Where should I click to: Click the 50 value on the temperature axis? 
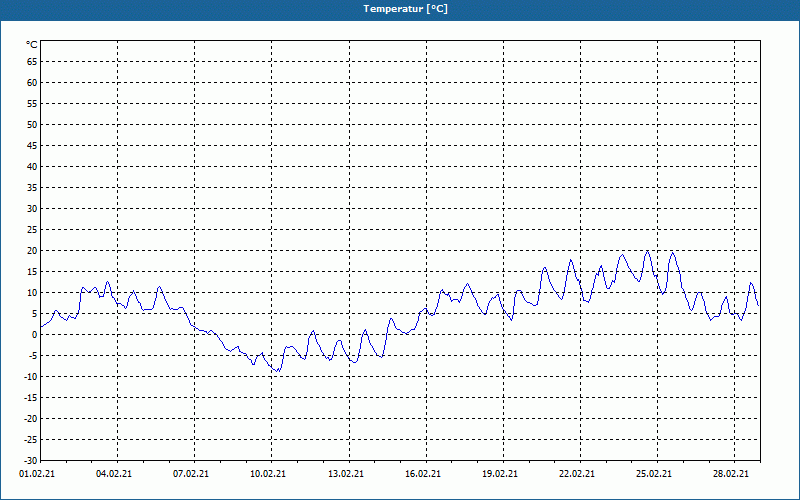click(32, 124)
